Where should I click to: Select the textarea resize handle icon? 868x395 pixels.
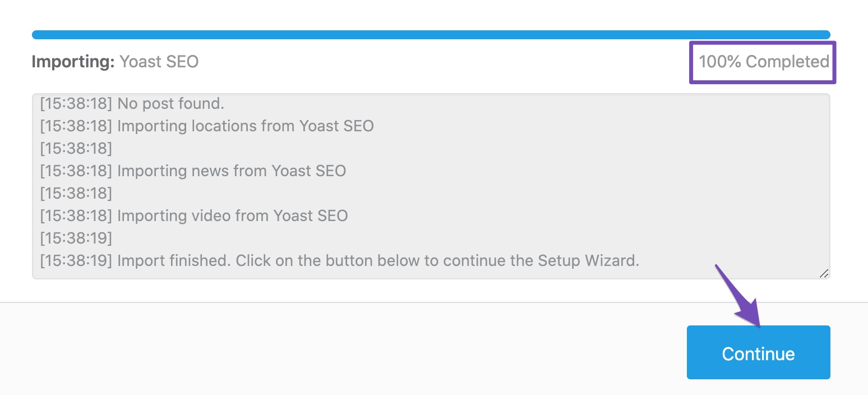[823, 274]
